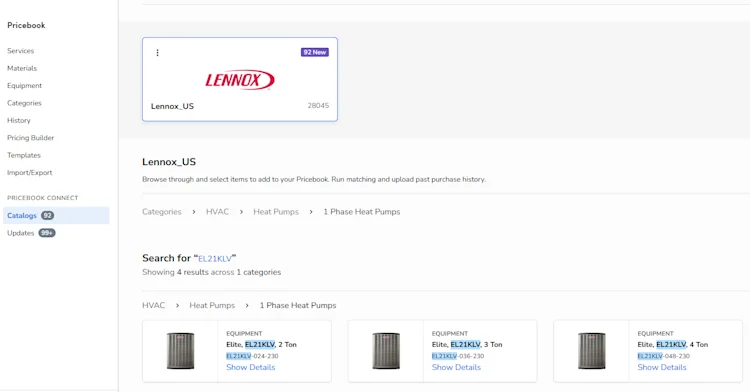Image resolution: width=750 pixels, height=392 pixels.
Task: Show Details for the EL21KLV 4 Ton
Action: pyautogui.click(x=662, y=367)
